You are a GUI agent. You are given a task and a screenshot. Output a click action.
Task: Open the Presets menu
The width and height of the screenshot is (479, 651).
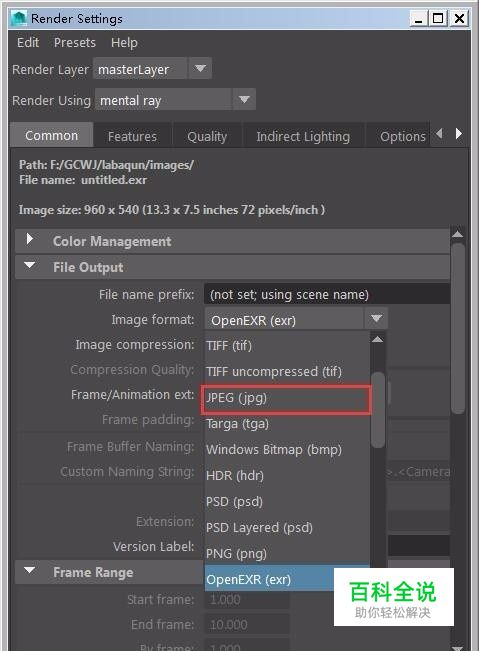[x=75, y=42]
